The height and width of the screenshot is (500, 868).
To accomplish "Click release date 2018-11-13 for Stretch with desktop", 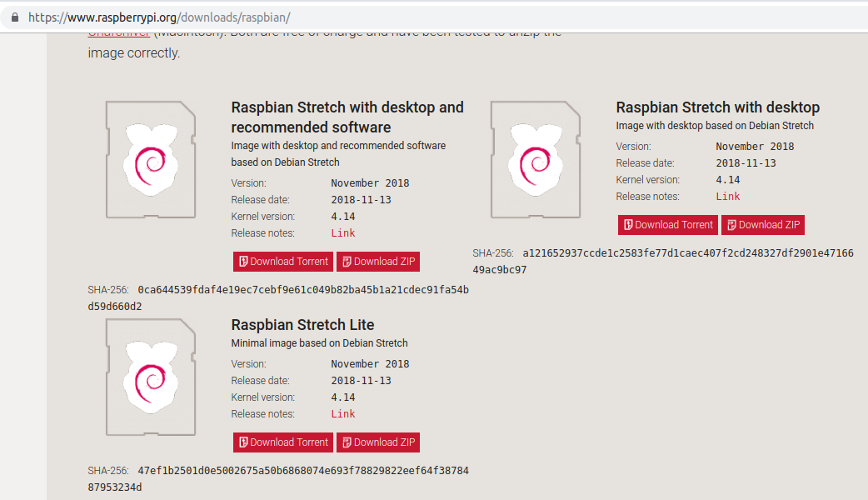I will [746, 163].
